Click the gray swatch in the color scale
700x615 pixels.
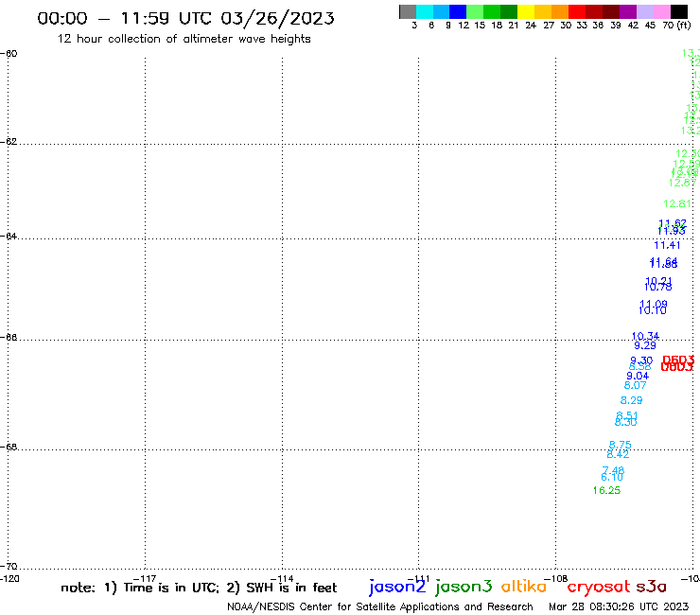pos(408,12)
